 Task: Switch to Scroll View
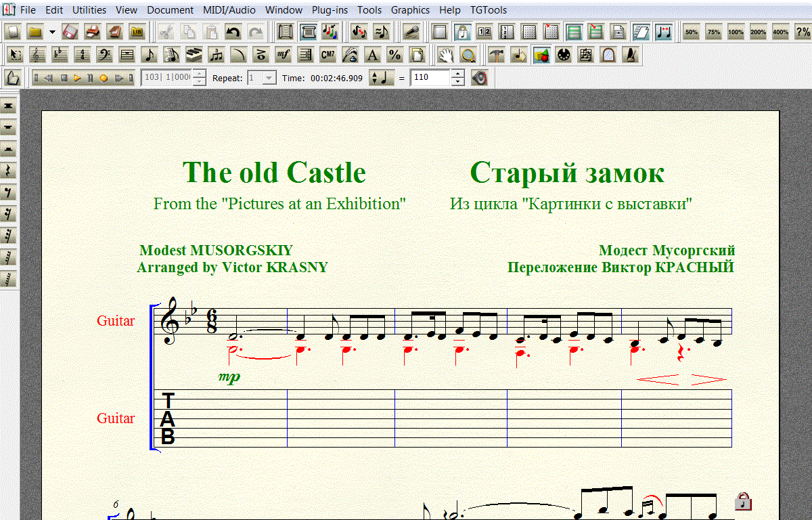click(x=286, y=32)
